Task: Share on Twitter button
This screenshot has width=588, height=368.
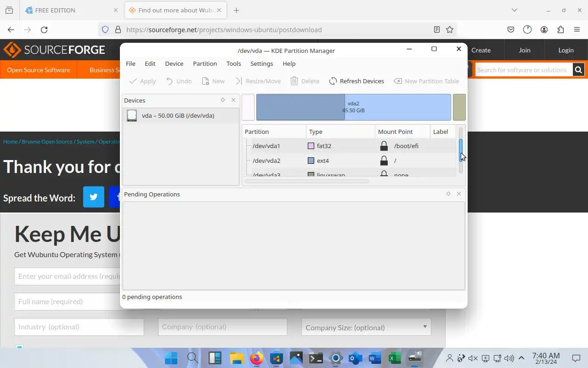Action: coord(94,197)
